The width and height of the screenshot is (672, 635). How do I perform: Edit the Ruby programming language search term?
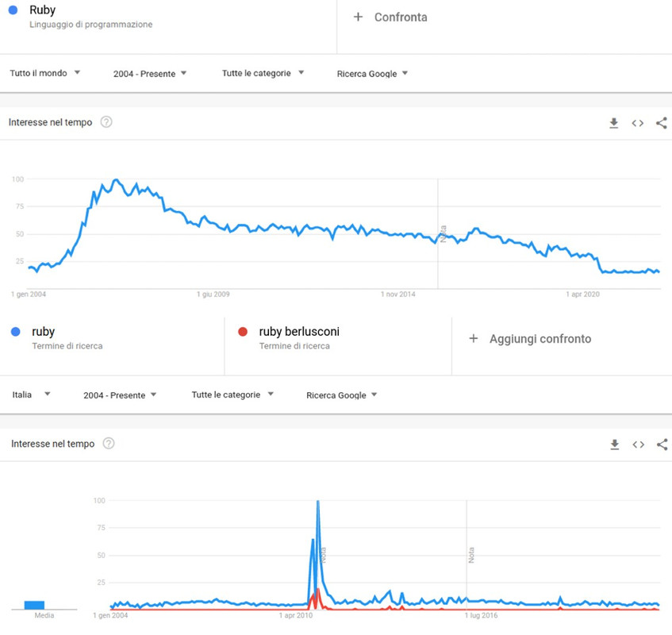[42, 10]
